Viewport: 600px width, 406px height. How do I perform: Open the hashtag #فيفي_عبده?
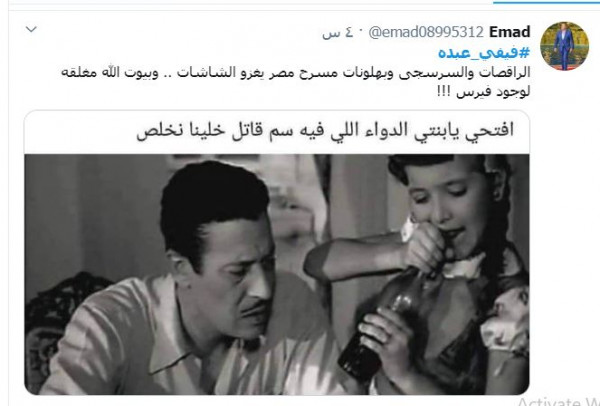tap(484, 52)
